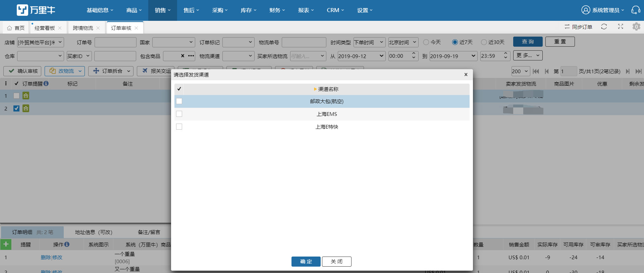Viewport: 644px width, 273px height.
Task: Switch to the 备注/留言 tab
Action: pyautogui.click(x=149, y=232)
